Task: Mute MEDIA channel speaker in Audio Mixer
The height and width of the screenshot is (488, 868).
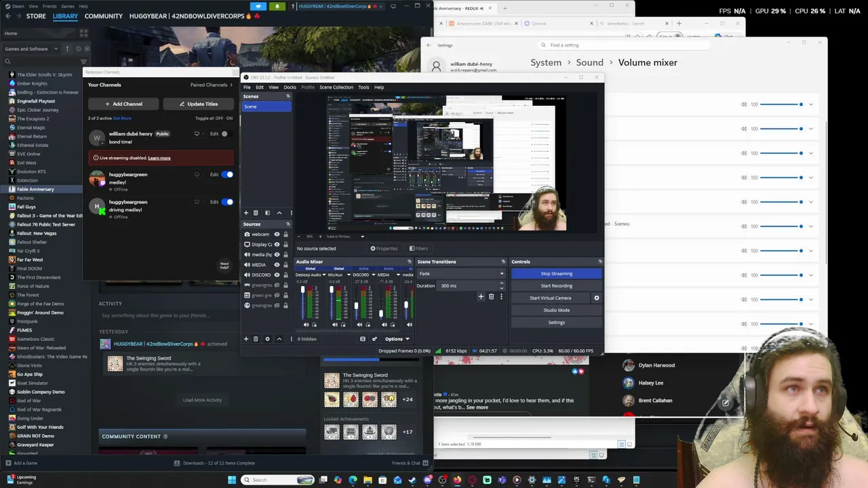Action: [384, 325]
